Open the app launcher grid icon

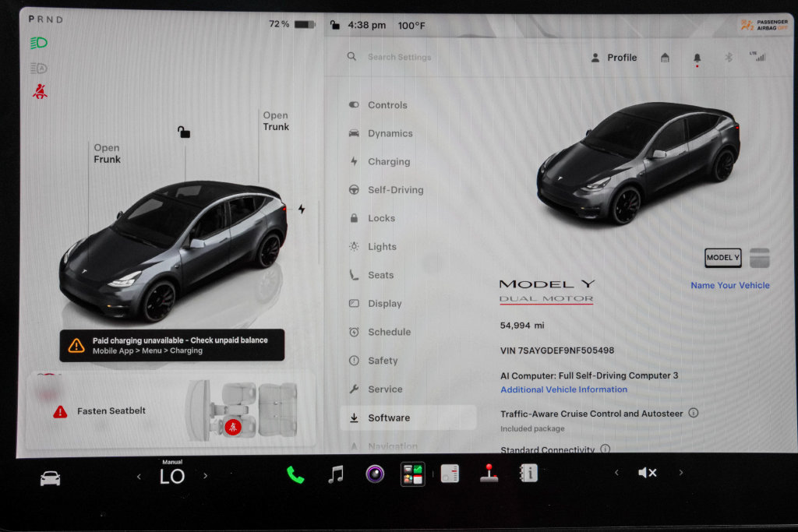(x=413, y=474)
